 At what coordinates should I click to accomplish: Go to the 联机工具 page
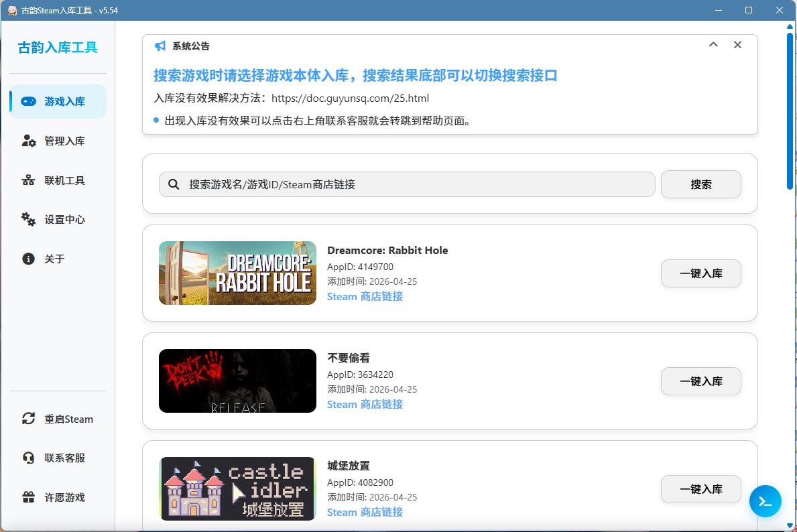(58, 180)
